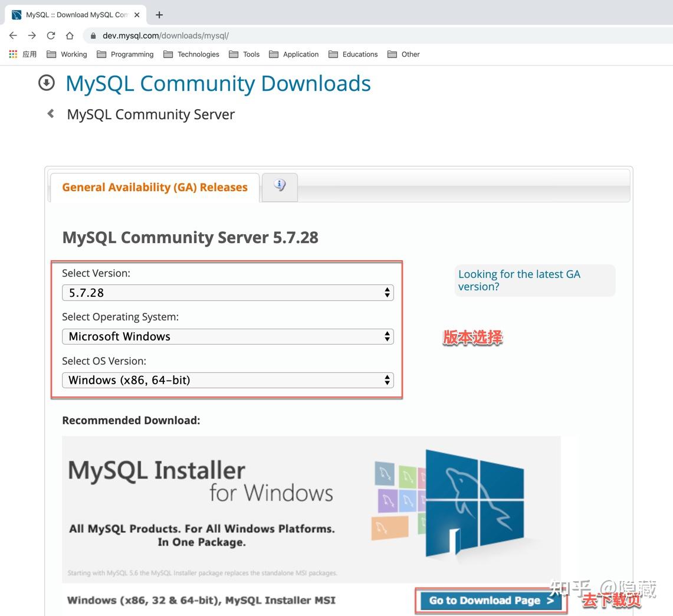Reload the page with the refresh icon
The height and width of the screenshot is (616, 673).
coord(51,35)
